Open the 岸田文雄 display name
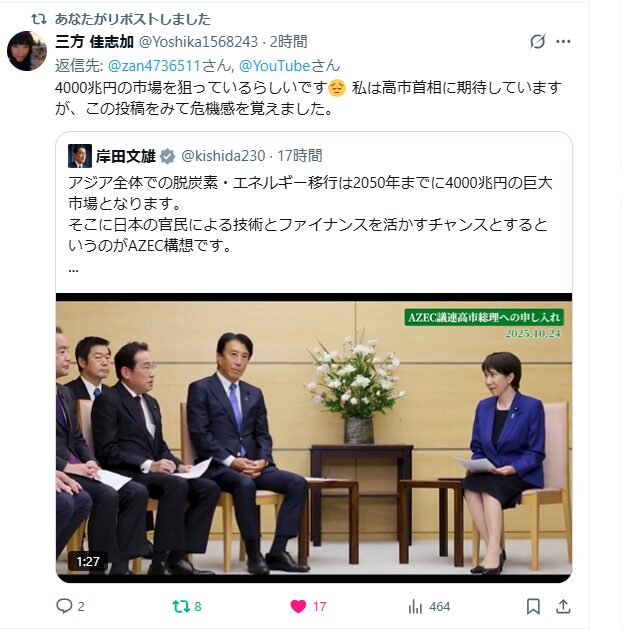The width and height of the screenshot is (625, 630). 126,156
